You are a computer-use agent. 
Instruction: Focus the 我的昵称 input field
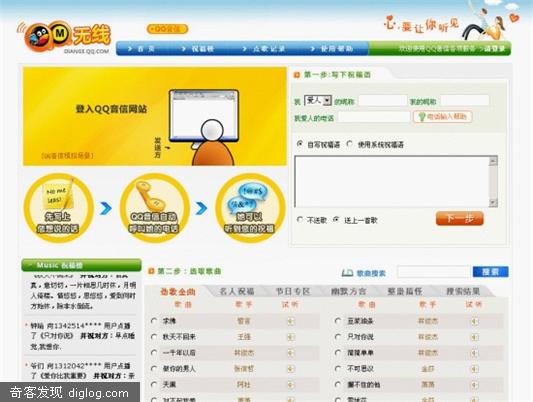tap(464, 101)
